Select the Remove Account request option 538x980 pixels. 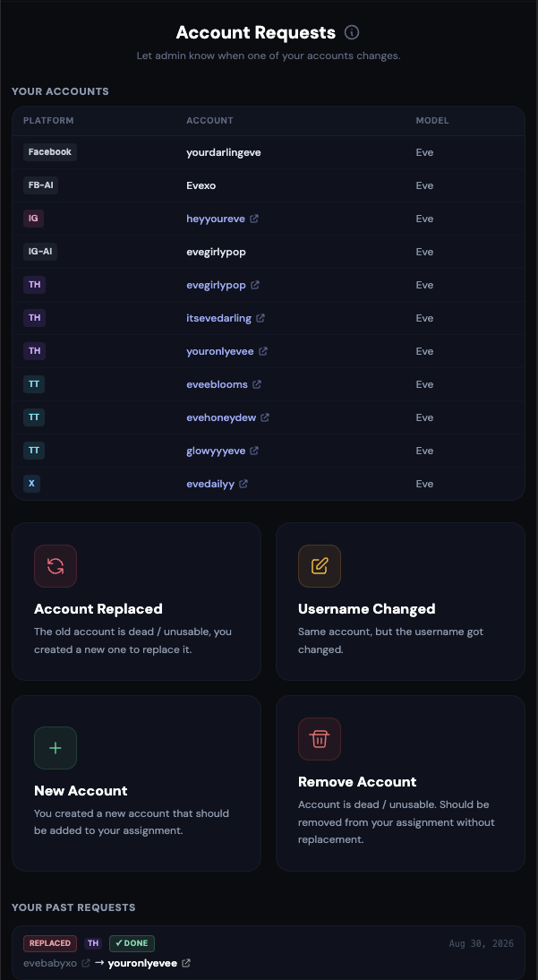coord(400,783)
